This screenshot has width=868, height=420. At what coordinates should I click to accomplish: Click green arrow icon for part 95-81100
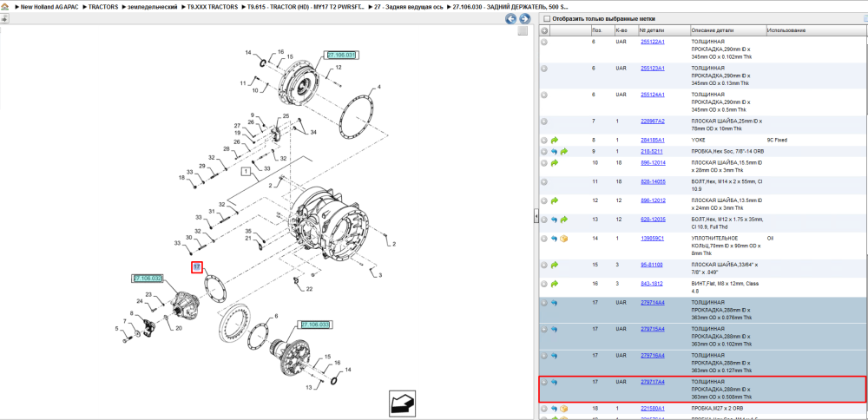[x=554, y=265]
